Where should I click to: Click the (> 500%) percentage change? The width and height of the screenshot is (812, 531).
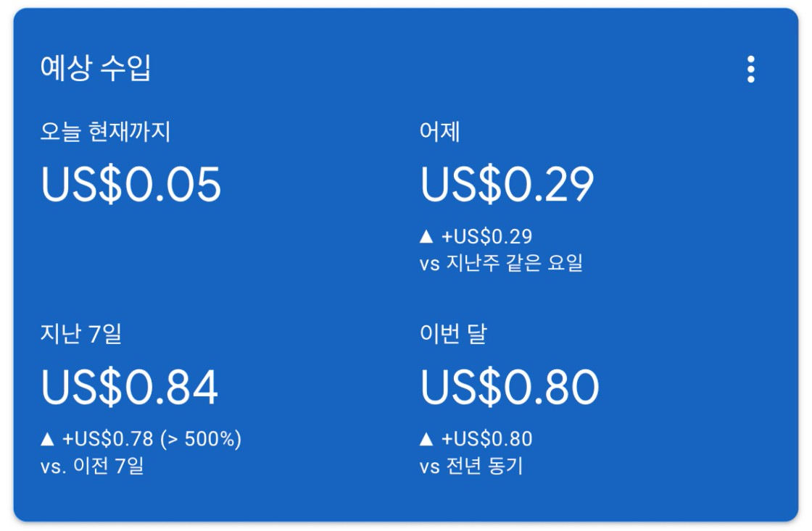pyautogui.click(x=201, y=439)
